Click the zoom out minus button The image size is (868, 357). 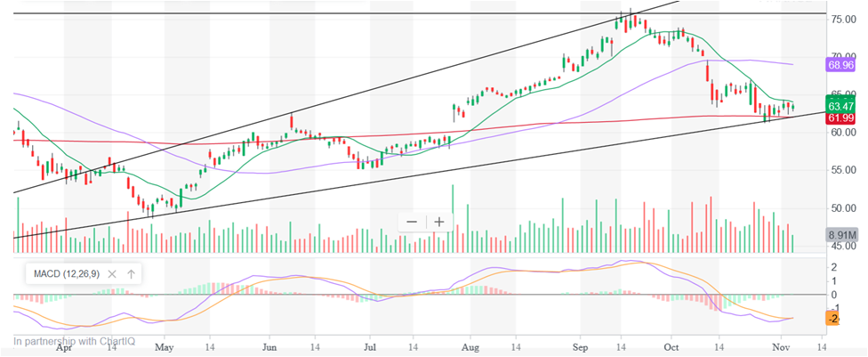412,222
